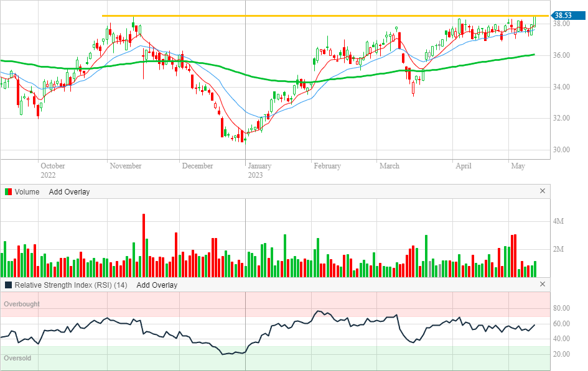Click the Oversold zone label
Viewport: 588px width, 371px height.
click(x=17, y=358)
